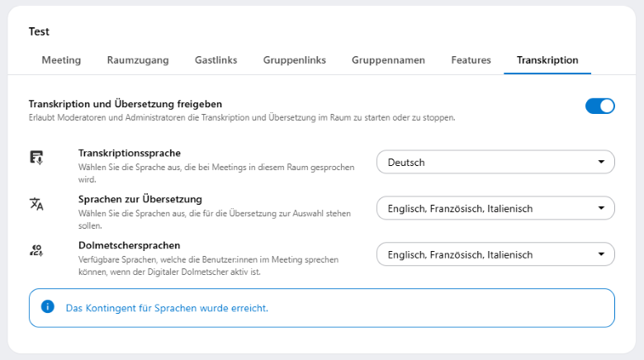Viewport: 644px width, 360px height.
Task: Select the Gruppenlinks tab
Action: pos(294,60)
